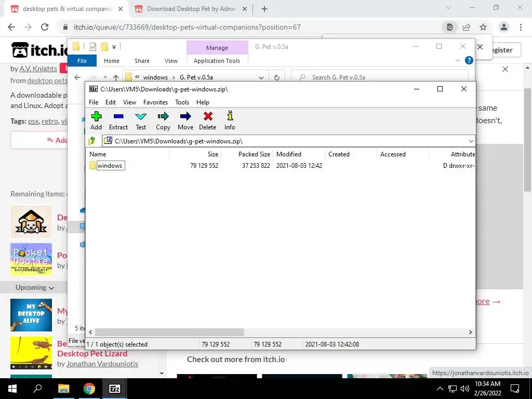This screenshot has width=532, height=399.
Task: Open Explorer quick access toolbar dropdown
Action: (114, 47)
